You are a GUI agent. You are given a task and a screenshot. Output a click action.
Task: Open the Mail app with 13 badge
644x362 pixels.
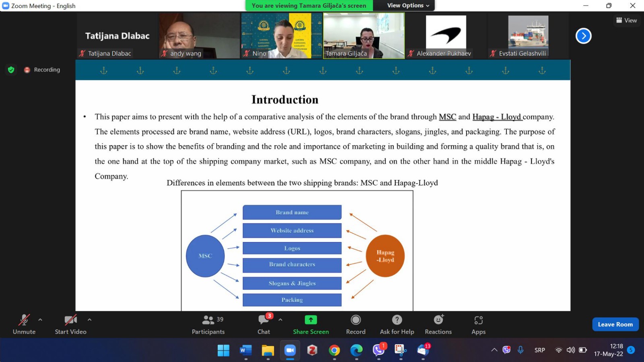tap(423, 350)
